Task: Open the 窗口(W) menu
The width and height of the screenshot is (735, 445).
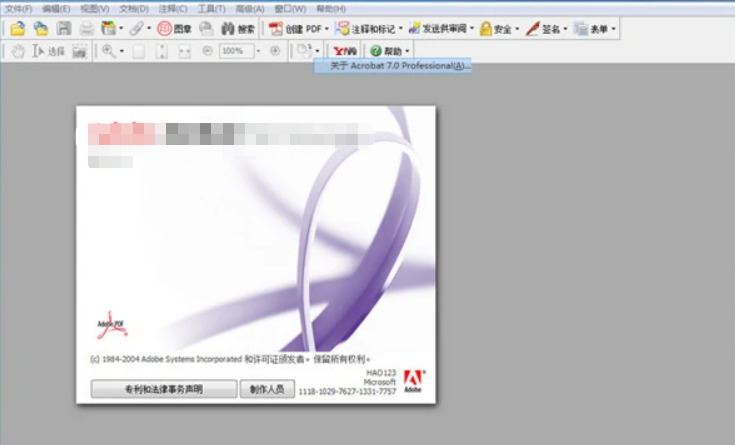Action: [290, 9]
